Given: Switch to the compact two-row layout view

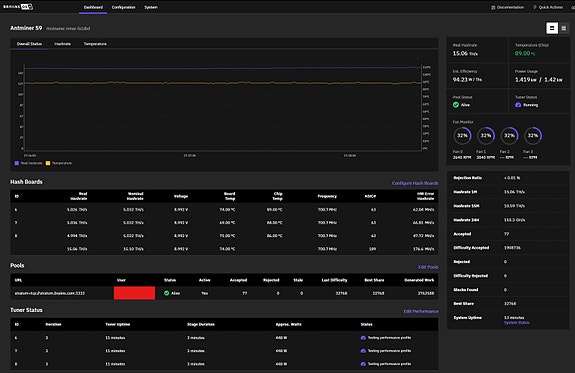Looking at the screenshot, I should (552, 28).
